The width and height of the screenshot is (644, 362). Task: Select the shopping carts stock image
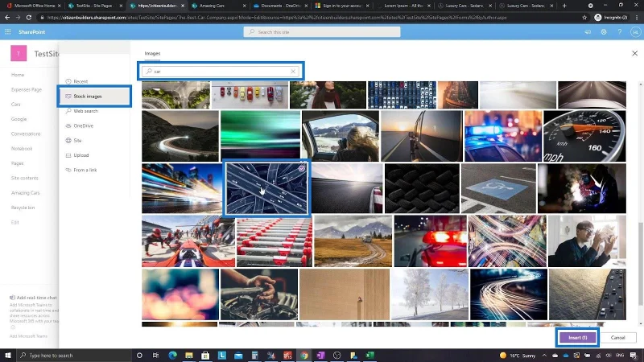275,241
